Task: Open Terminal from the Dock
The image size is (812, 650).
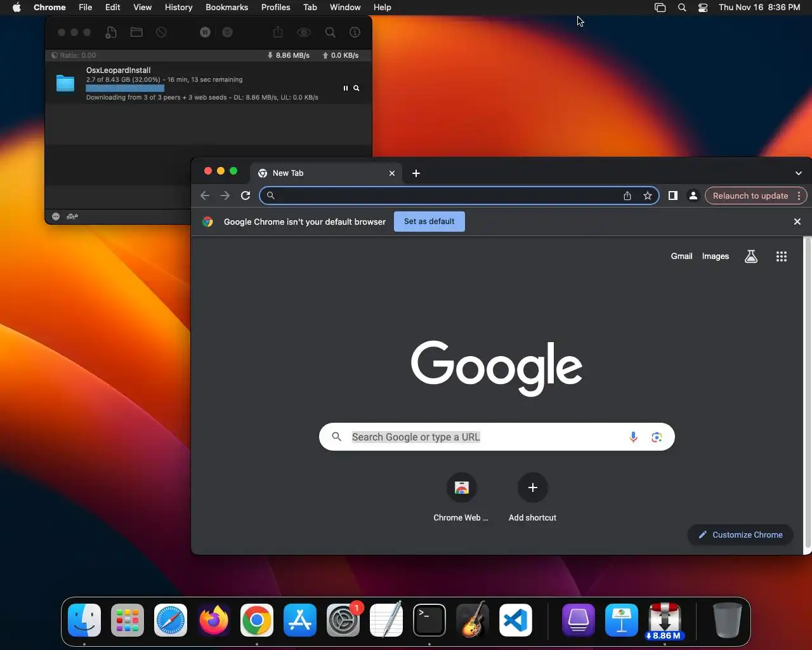Action: pyautogui.click(x=429, y=620)
